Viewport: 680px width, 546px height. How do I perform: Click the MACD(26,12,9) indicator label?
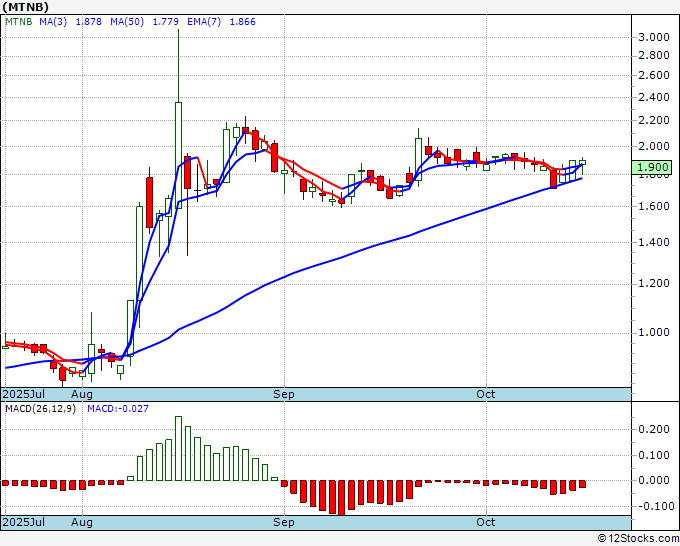[x=40, y=409]
